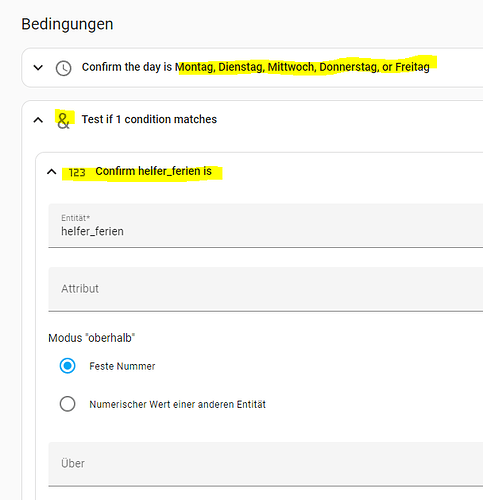This screenshot has height=500, width=483.
Task: Click the Entität field containing helfer_ferien
Action: pyautogui.click(x=266, y=226)
